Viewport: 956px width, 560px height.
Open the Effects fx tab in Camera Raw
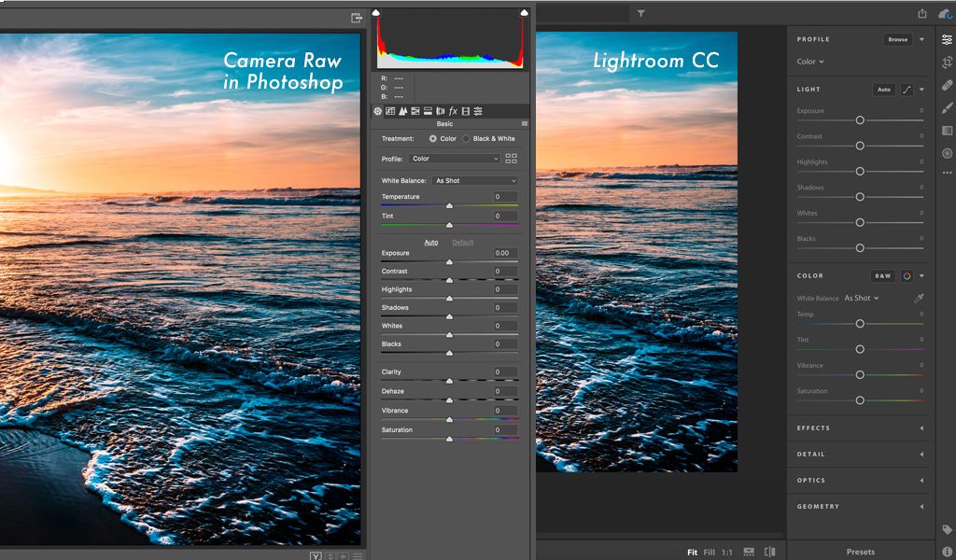pyautogui.click(x=453, y=111)
